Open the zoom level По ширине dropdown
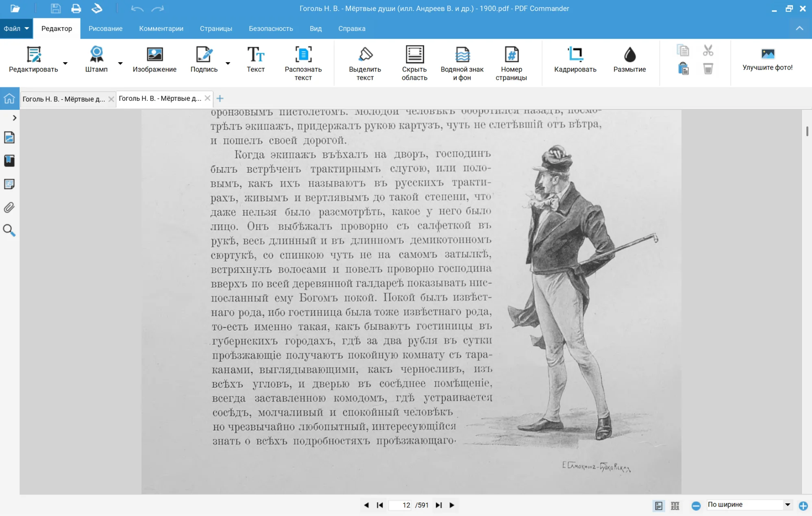The height and width of the screenshot is (516, 812). (787, 505)
